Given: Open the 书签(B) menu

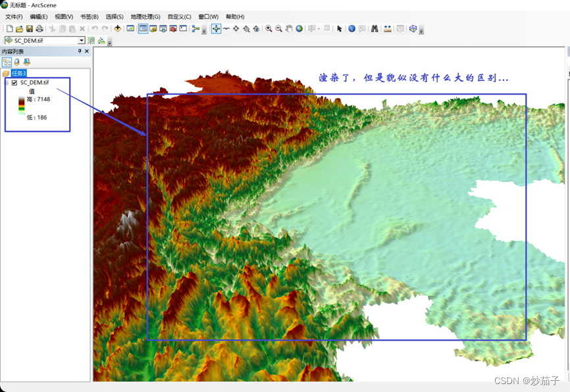Looking at the screenshot, I should point(90,16).
